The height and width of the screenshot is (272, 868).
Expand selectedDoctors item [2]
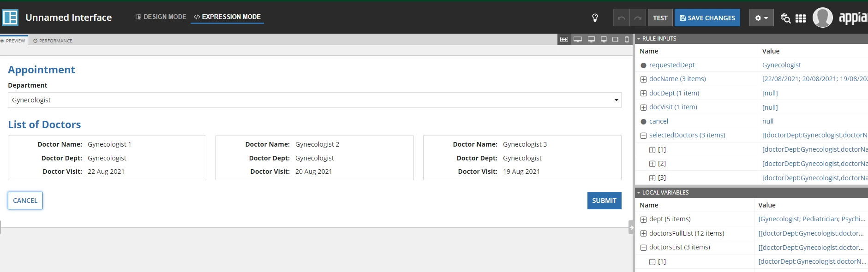tap(652, 164)
